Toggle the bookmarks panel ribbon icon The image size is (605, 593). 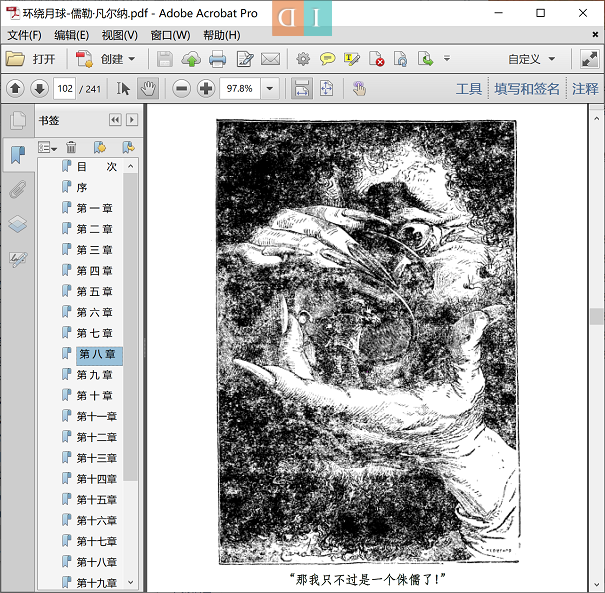[18, 155]
